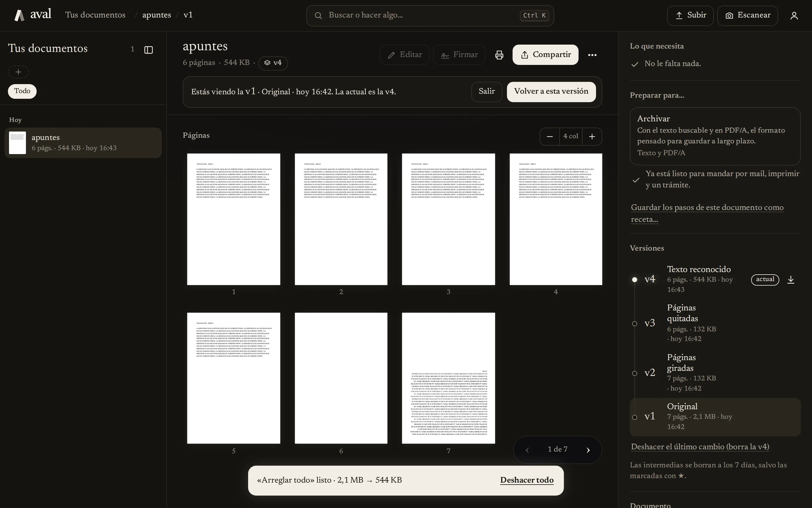Viewport: 812px width, 508px height.
Task: Click the Firmar button
Action: 459,55
